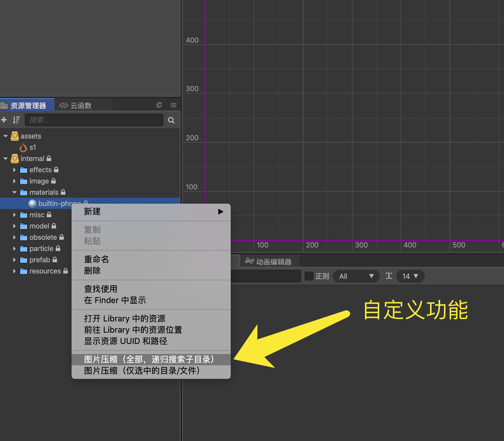
Task: Select the obsolete folder label
Action: point(43,237)
